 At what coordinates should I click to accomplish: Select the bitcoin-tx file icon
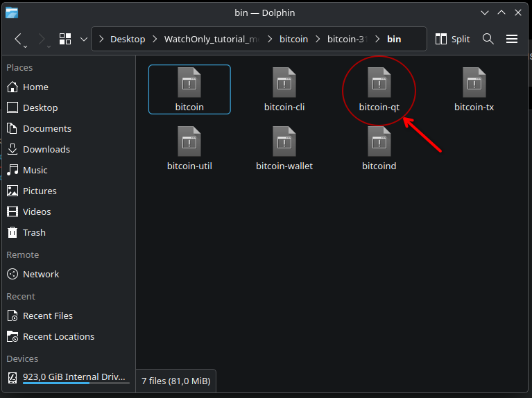click(474, 83)
